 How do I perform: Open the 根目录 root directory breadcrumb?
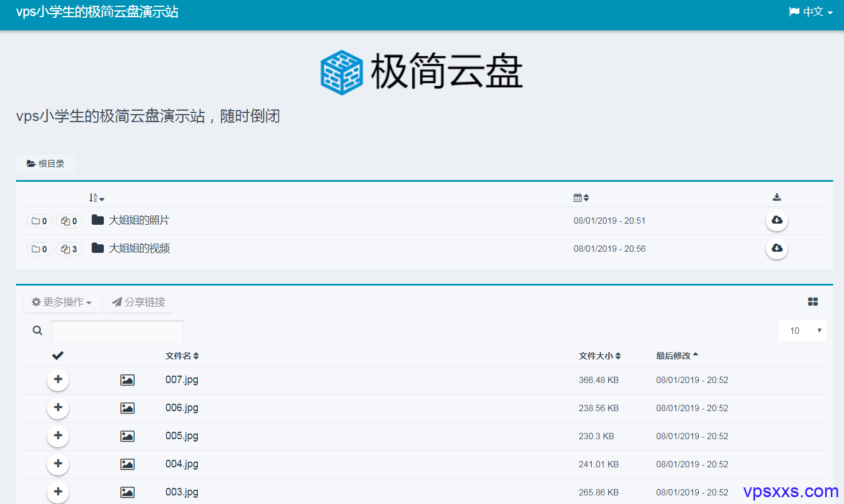(45, 163)
